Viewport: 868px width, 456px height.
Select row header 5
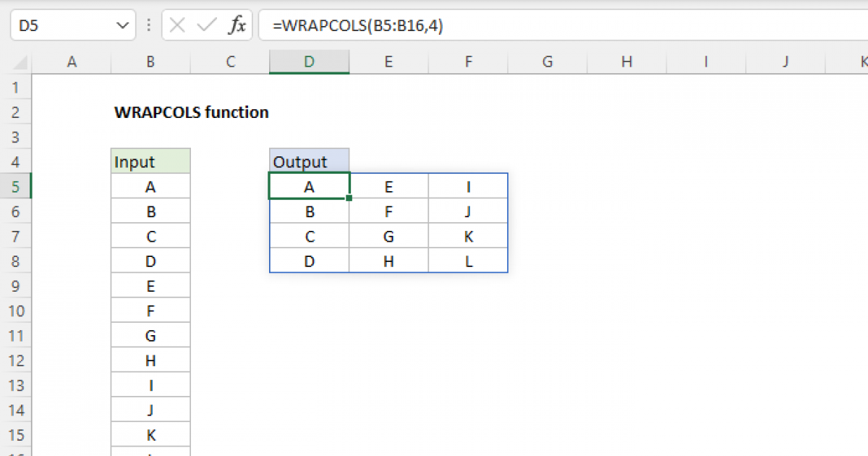[x=17, y=186]
